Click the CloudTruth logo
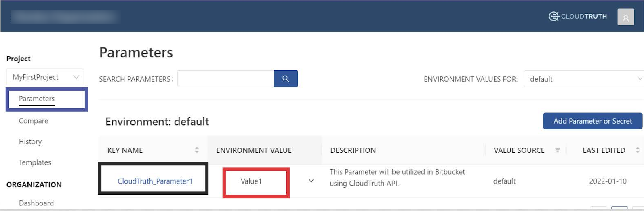The image size is (644, 211). click(x=578, y=16)
